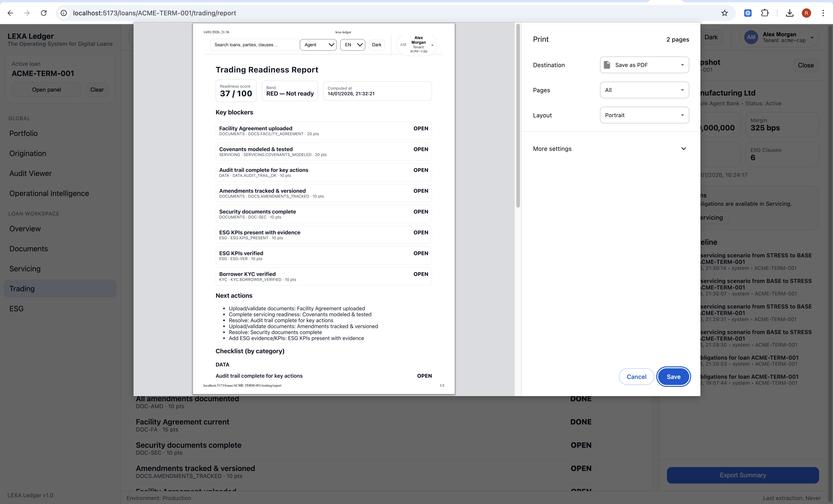Click the Export Summary button
Viewport: 833px width, 504px height.
click(742, 475)
